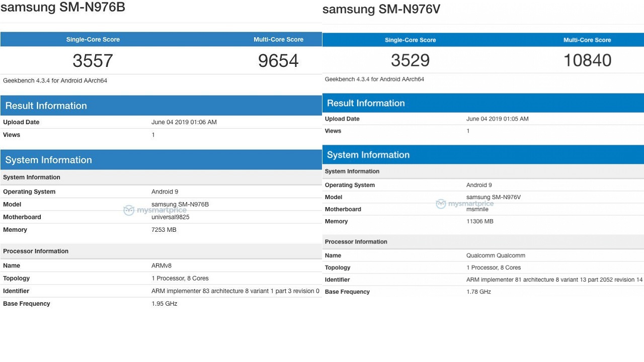Select identifier ARM implementer 81 text
This screenshot has width=644, height=362.
pyautogui.click(x=554, y=280)
